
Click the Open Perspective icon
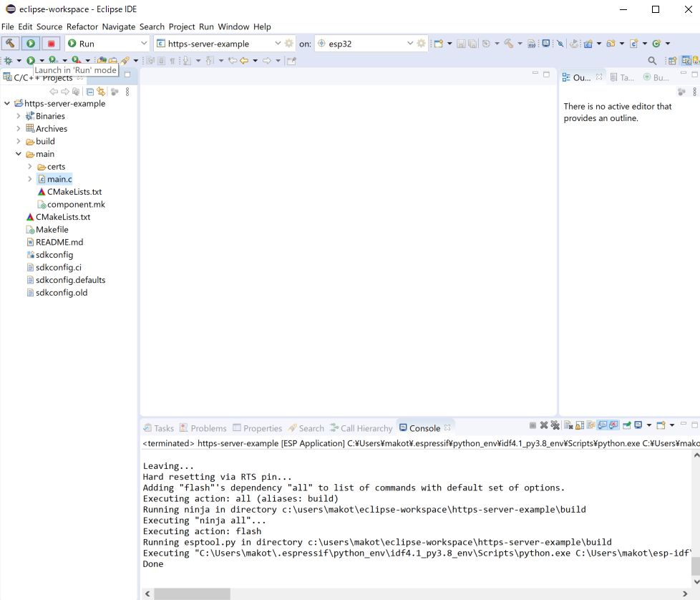(x=672, y=61)
